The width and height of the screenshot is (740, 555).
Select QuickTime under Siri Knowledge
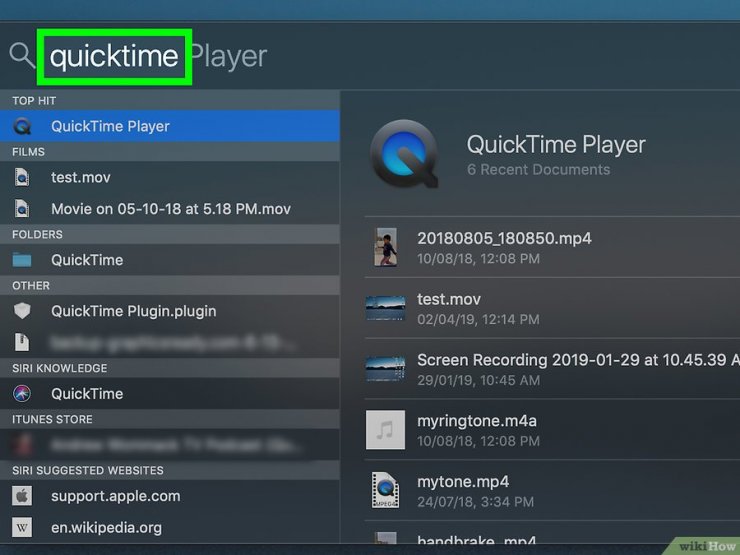(170, 394)
